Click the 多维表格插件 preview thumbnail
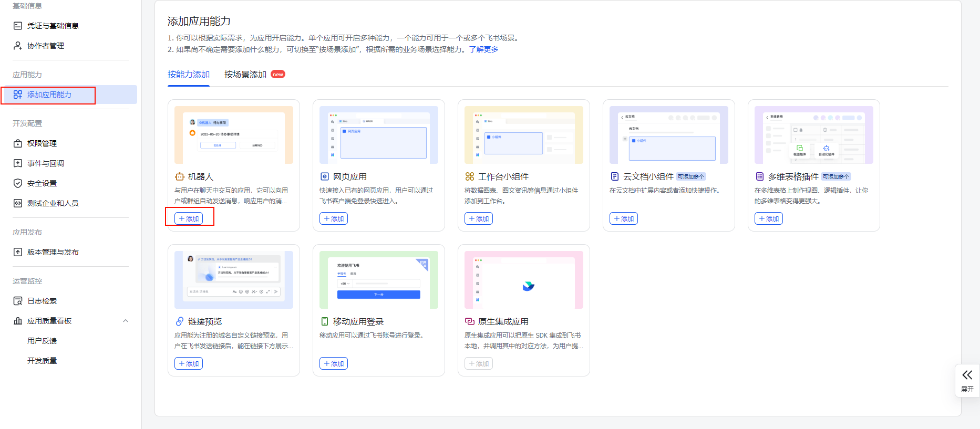This screenshot has width=980, height=429. coord(814,135)
